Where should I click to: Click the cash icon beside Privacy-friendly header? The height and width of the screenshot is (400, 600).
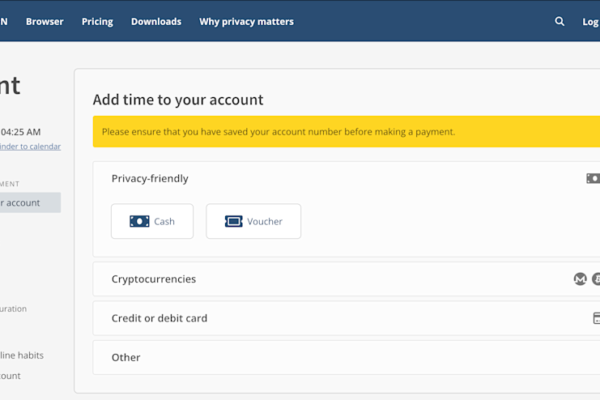click(x=593, y=178)
